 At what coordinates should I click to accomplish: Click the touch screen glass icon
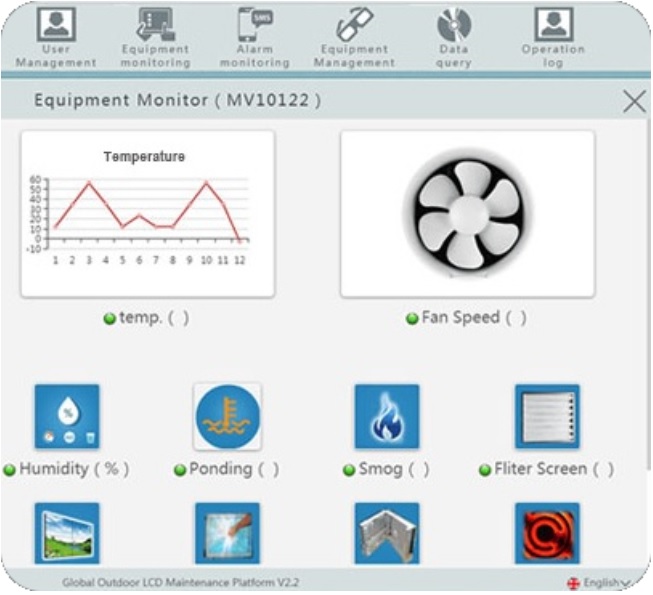pyautogui.click(x=227, y=533)
